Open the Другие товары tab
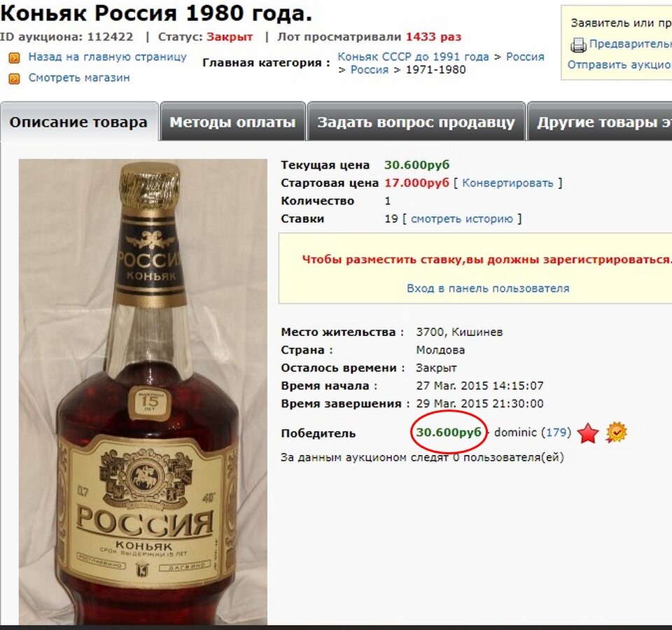 (x=600, y=122)
